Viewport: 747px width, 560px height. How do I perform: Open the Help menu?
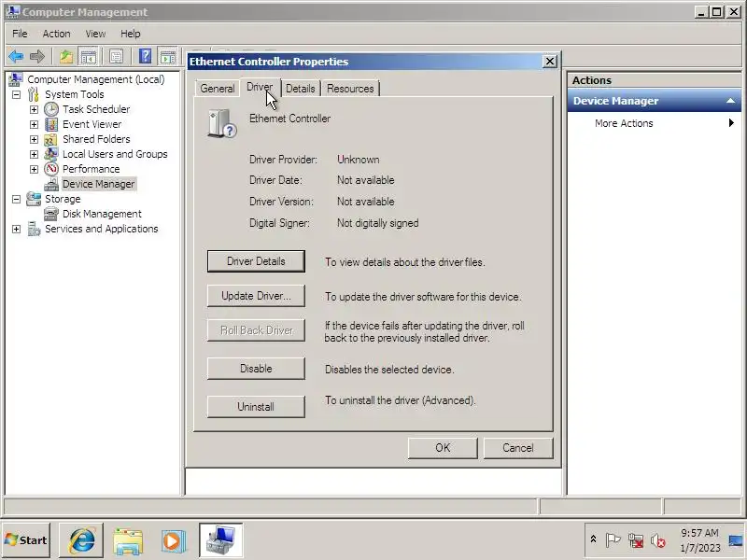(130, 34)
